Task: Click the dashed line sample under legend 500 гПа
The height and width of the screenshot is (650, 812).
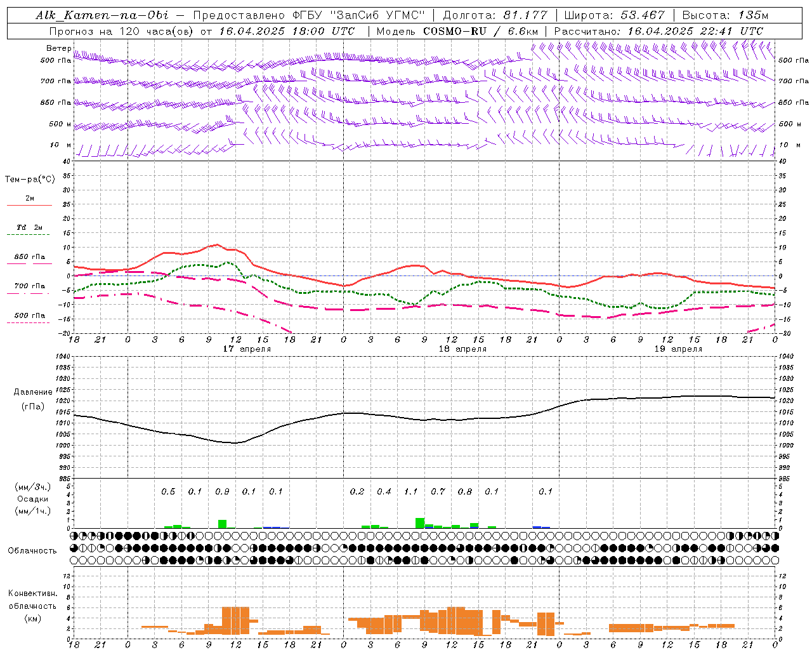Action: point(29,322)
